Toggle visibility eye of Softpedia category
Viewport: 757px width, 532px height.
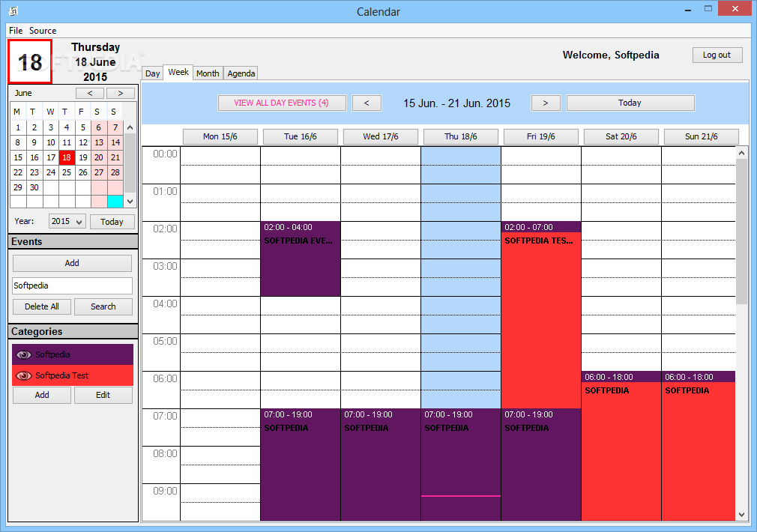point(24,355)
